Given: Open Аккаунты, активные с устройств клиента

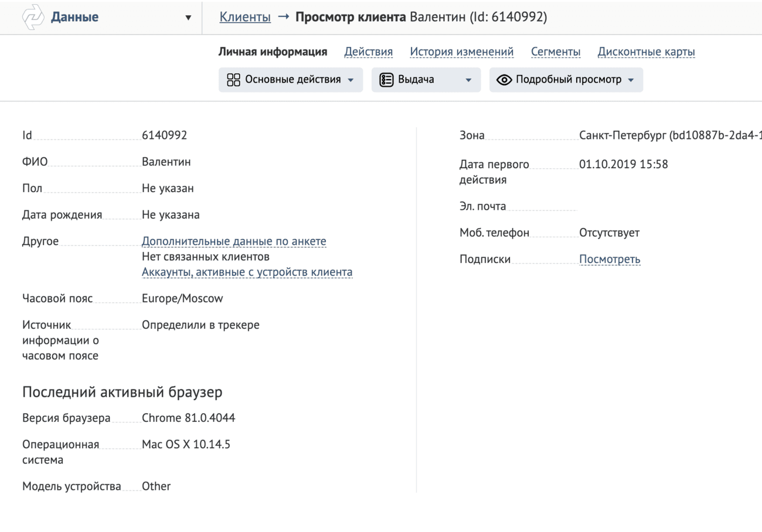Looking at the screenshot, I should (247, 272).
